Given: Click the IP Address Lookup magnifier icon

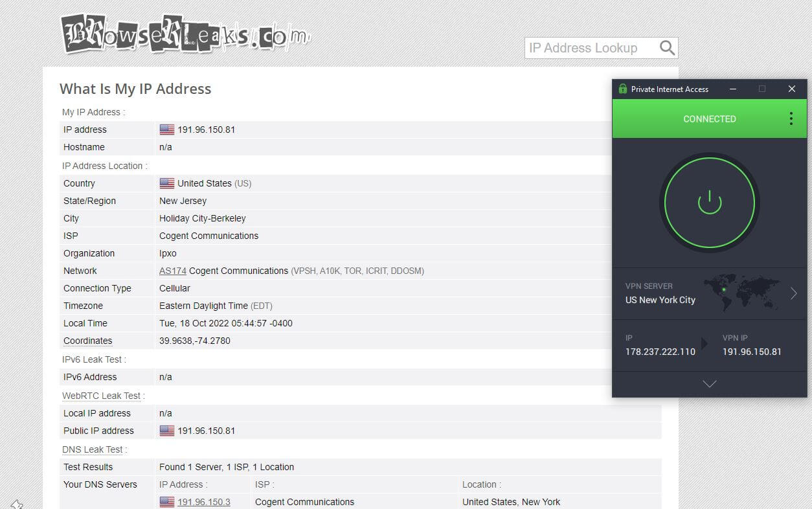Looking at the screenshot, I should coord(667,48).
